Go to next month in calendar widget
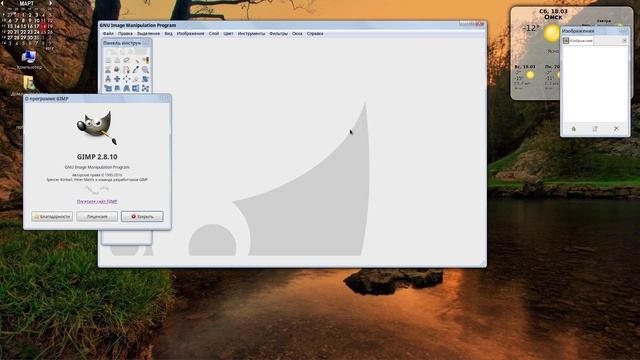Image resolution: width=640 pixels, height=360 pixels. [x=51, y=3]
